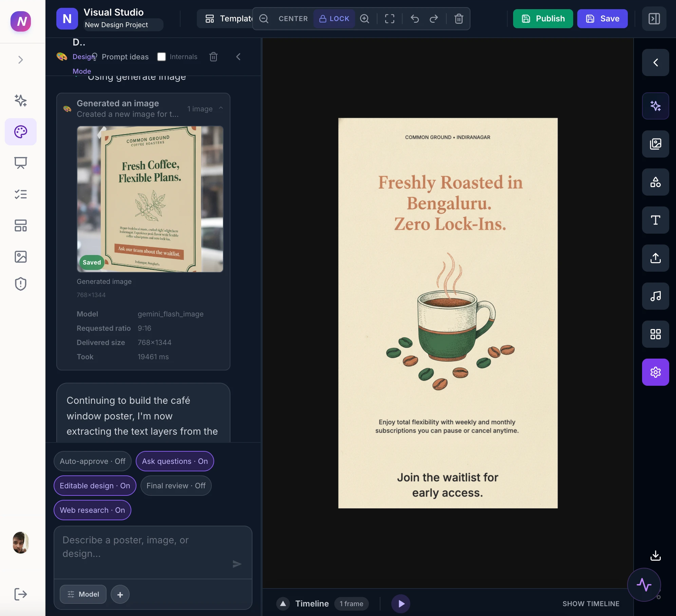Click SHOW TIMELINE

click(x=591, y=604)
